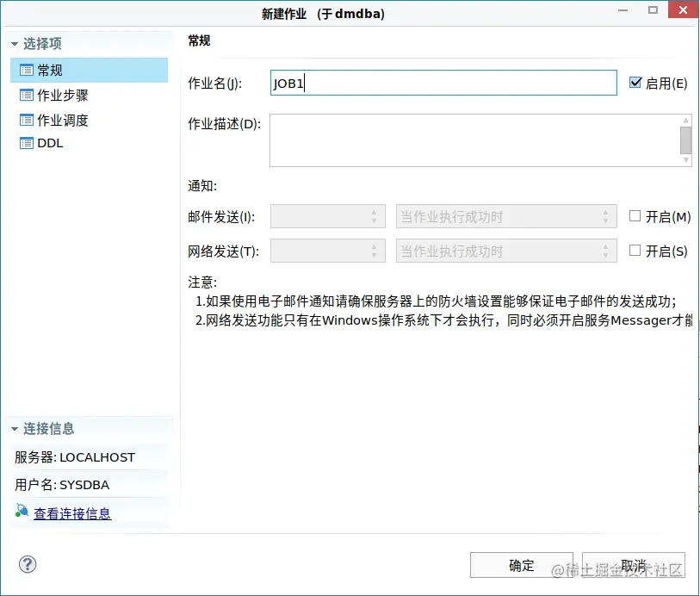Click the 确定 button to confirm

click(520, 565)
